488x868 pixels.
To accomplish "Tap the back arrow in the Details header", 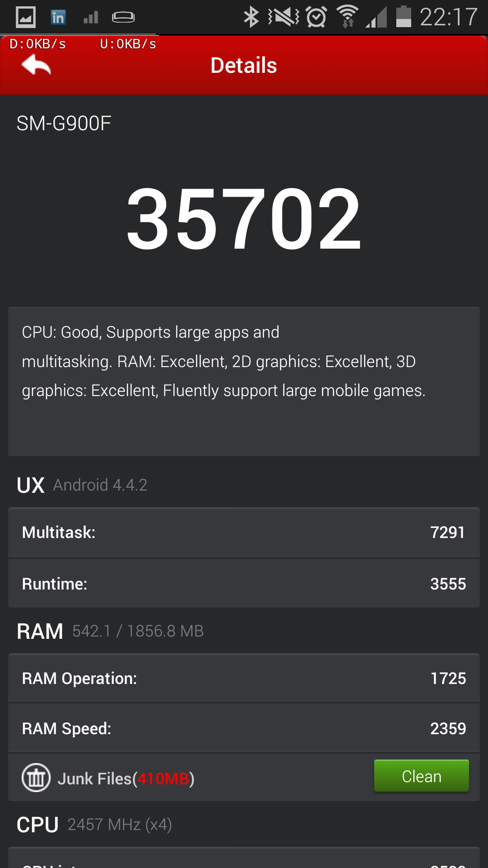I will pyautogui.click(x=36, y=65).
